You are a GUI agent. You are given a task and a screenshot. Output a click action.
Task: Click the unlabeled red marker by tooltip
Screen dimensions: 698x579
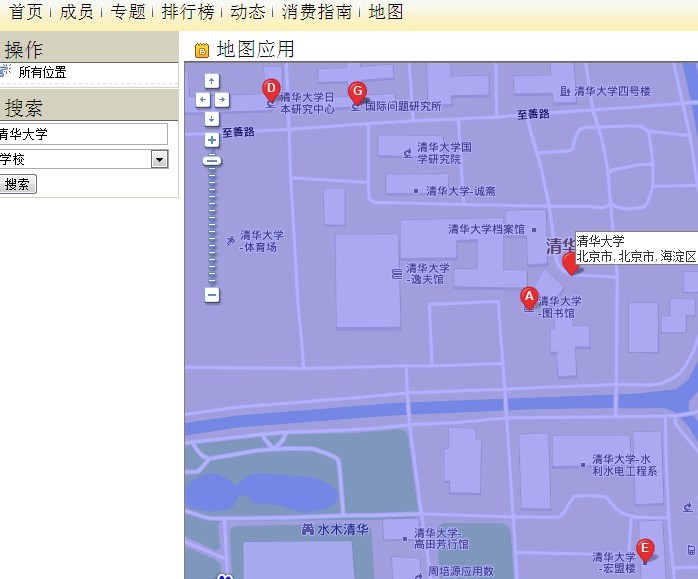[569, 264]
